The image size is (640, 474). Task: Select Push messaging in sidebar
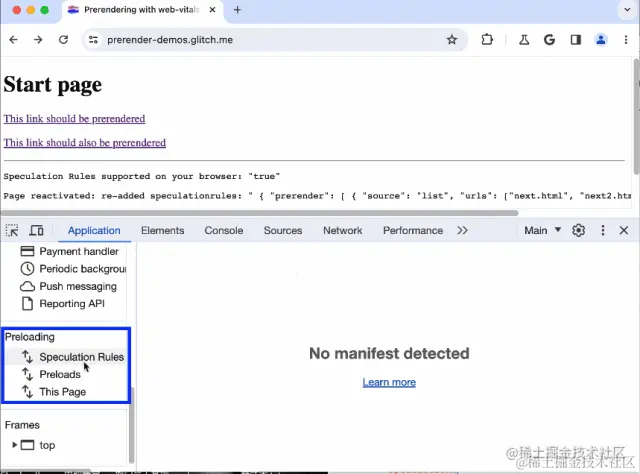click(x=68, y=286)
